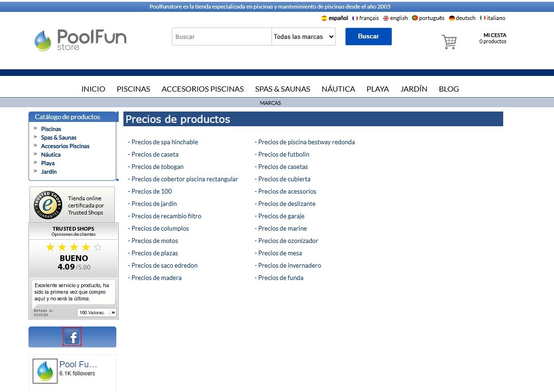Open Precios de spa hinchable link

[164, 142]
